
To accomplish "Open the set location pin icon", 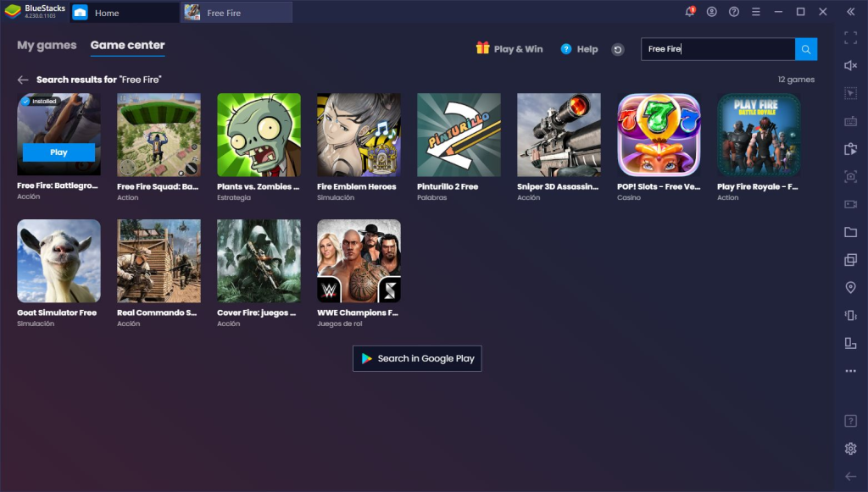I will pyautogui.click(x=850, y=288).
